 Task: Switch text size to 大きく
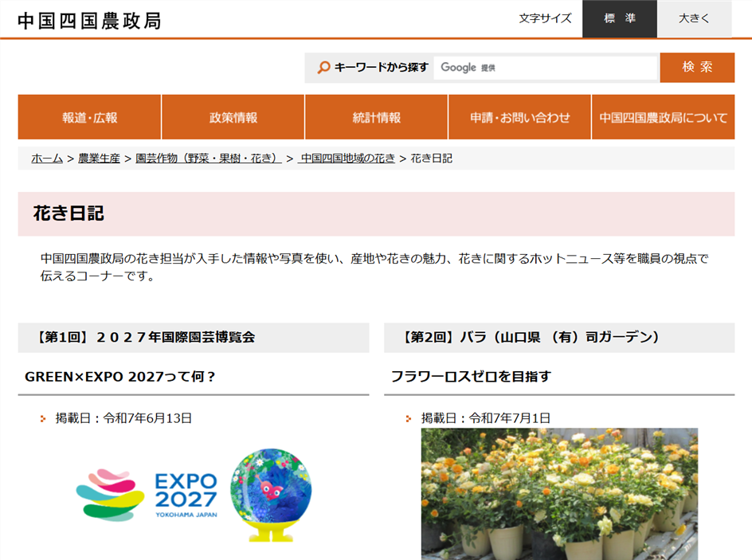[694, 18]
